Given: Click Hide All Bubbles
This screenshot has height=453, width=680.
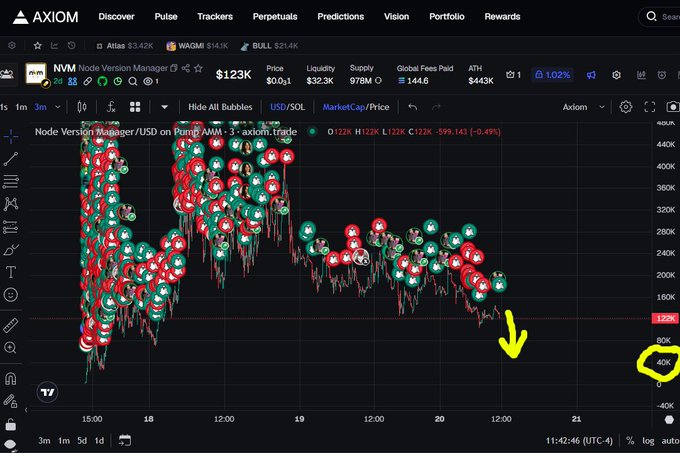Looking at the screenshot, I should point(220,107).
